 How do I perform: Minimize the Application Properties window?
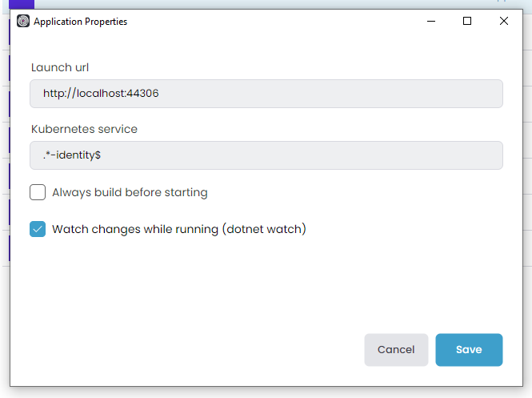pos(431,22)
